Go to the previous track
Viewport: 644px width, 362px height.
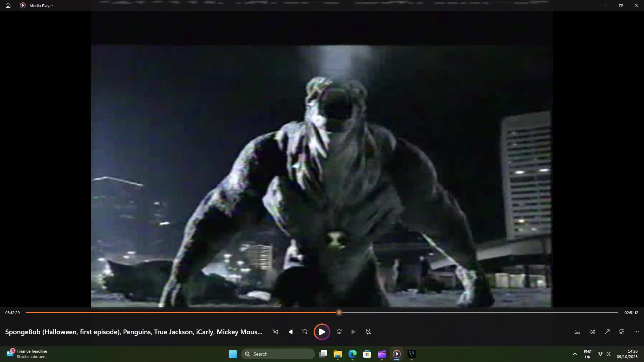click(x=290, y=332)
